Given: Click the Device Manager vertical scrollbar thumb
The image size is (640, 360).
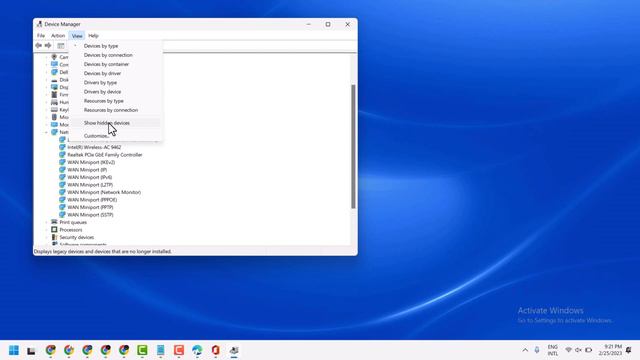Looking at the screenshot, I should point(353,147).
